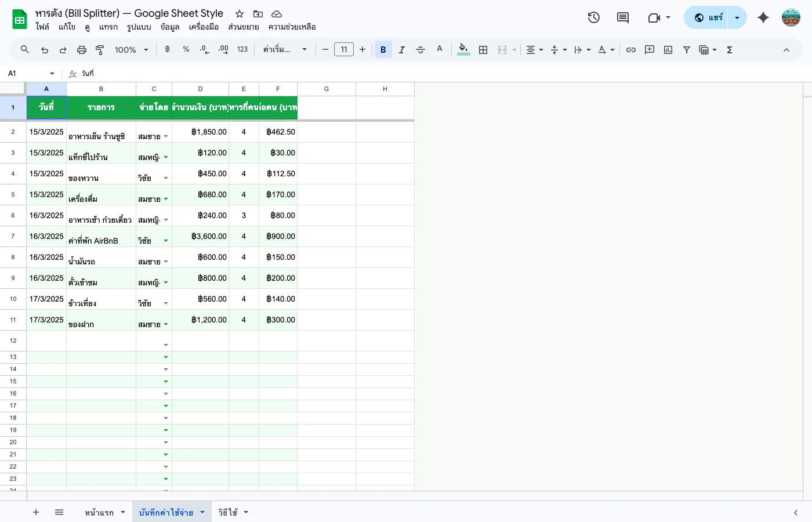
Task: Click the functions sigma icon
Action: pyautogui.click(x=730, y=50)
